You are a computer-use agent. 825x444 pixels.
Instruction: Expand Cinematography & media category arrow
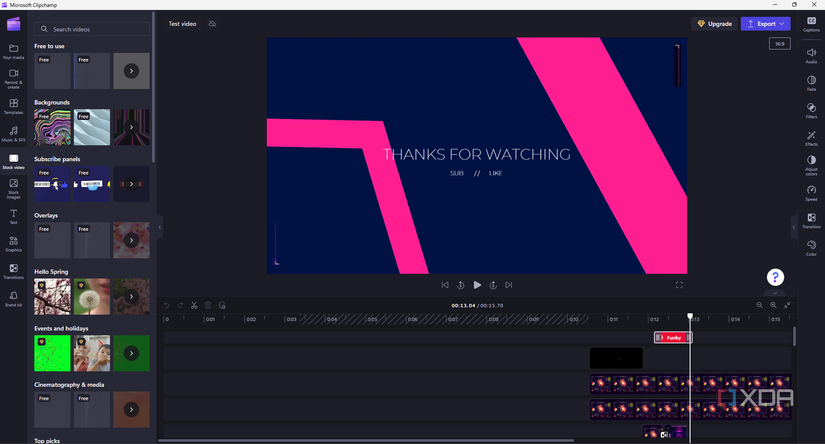tap(132, 409)
